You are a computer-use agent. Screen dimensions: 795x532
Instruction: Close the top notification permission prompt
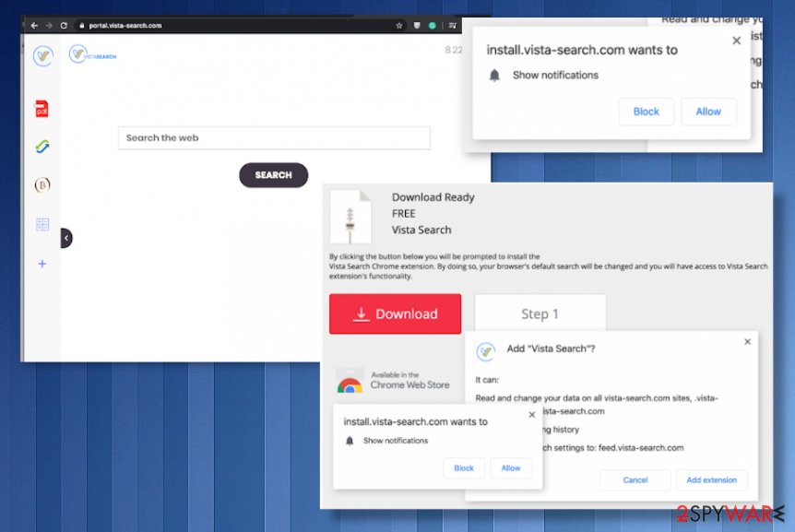point(736,41)
